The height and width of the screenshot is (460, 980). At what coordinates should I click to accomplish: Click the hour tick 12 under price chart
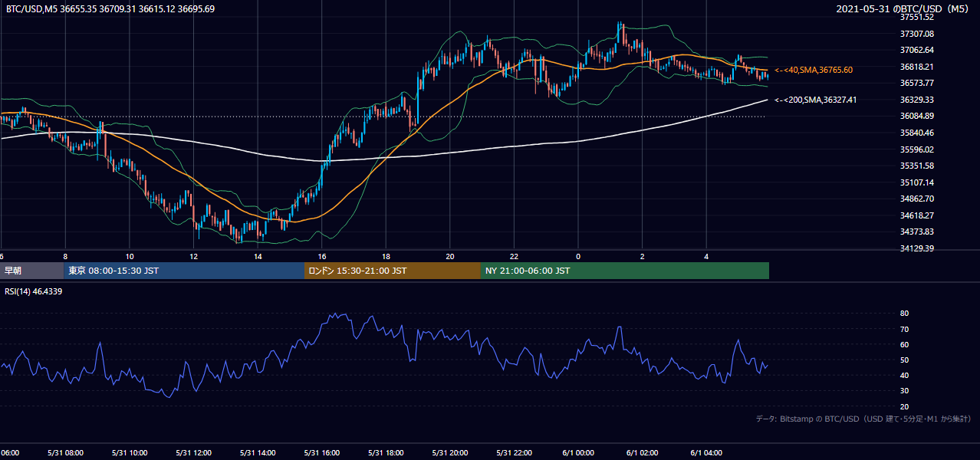coord(194,257)
